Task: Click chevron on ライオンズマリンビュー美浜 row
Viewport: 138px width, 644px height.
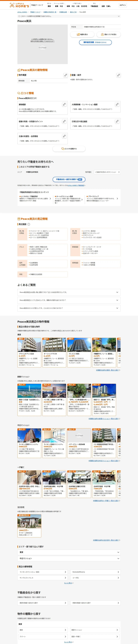Action: point(65,572)
